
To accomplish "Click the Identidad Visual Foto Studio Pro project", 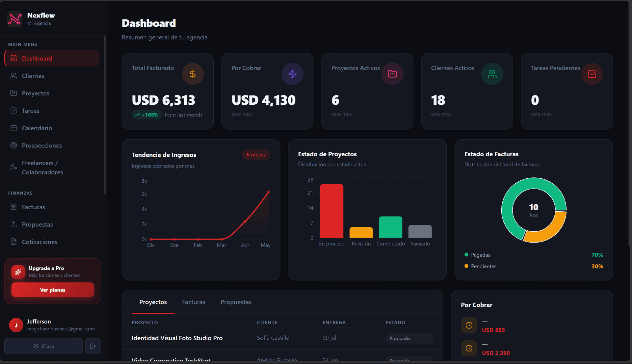I will pos(177,338).
